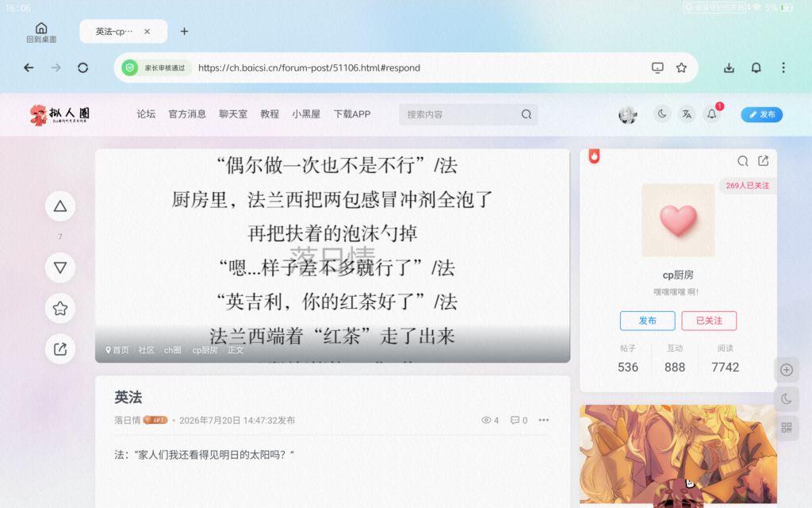Close the 英法-cp browser tab

(x=147, y=32)
